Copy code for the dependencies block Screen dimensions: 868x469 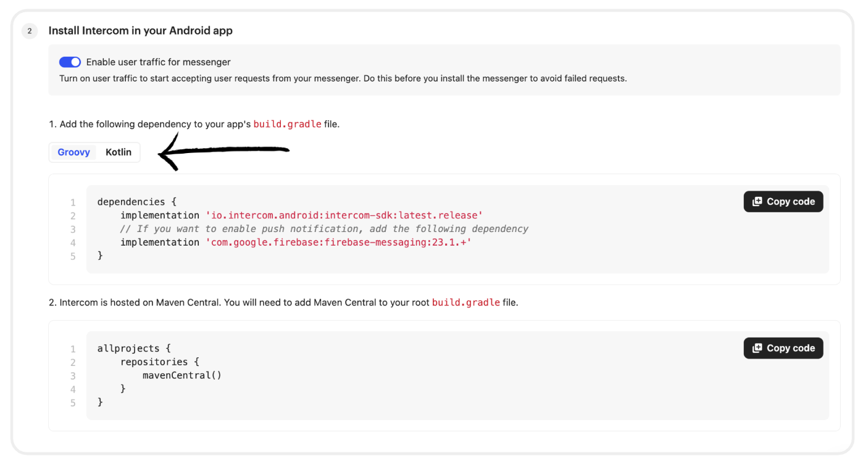[x=783, y=202]
